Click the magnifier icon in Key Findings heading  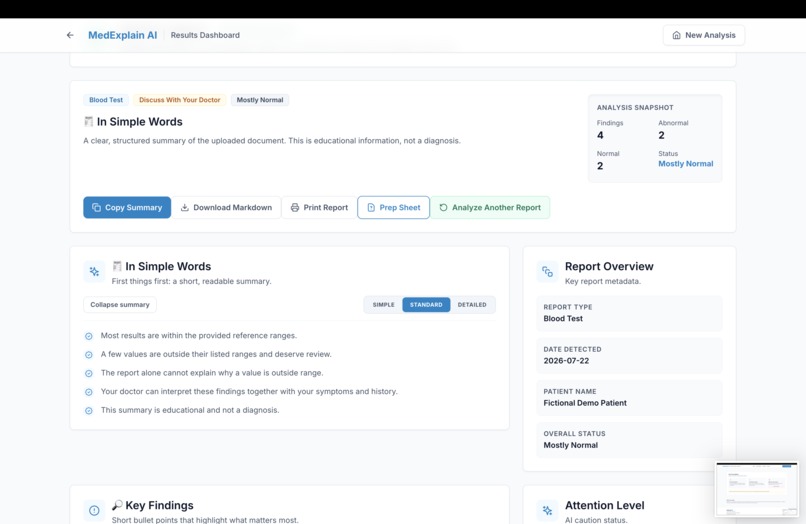click(x=117, y=505)
